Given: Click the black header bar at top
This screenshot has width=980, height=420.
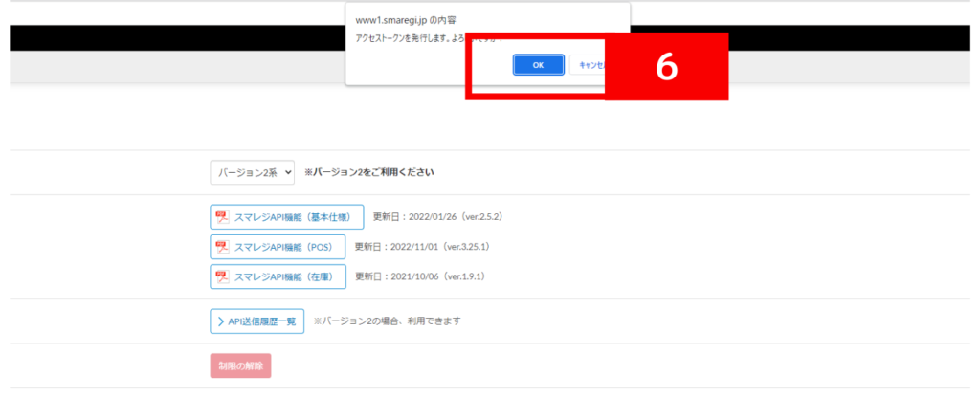Looking at the screenshot, I should [x=172, y=38].
